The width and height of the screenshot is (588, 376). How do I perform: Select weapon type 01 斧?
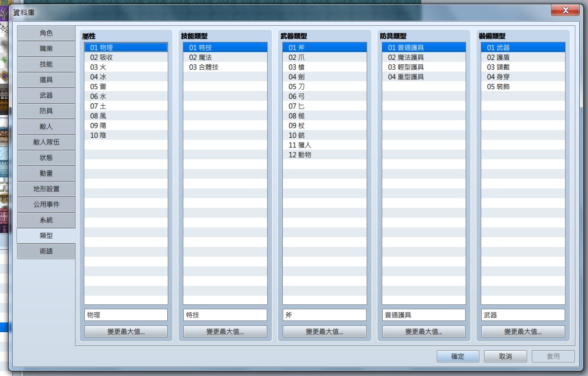[x=325, y=48]
